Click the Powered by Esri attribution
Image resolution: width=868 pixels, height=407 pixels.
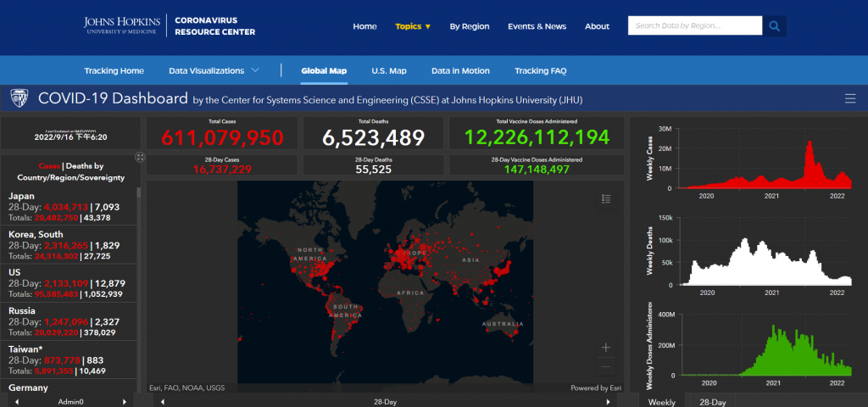pos(596,388)
